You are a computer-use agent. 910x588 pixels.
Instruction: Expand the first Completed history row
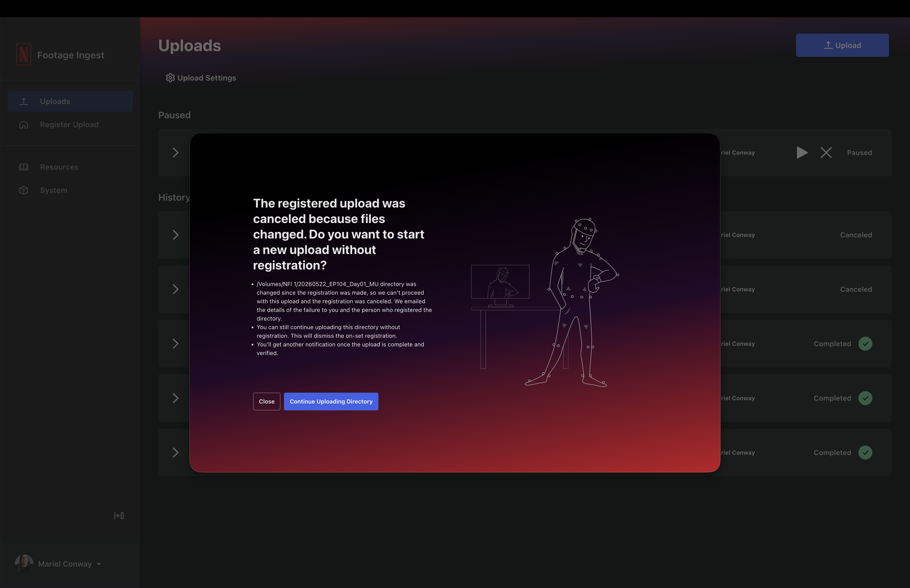[x=175, y=344]
